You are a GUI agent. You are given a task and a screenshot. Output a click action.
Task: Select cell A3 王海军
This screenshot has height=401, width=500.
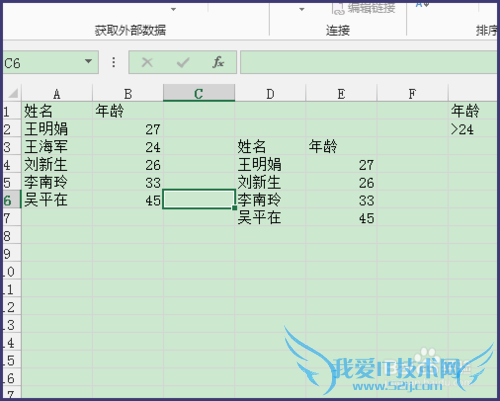point(57,147)
